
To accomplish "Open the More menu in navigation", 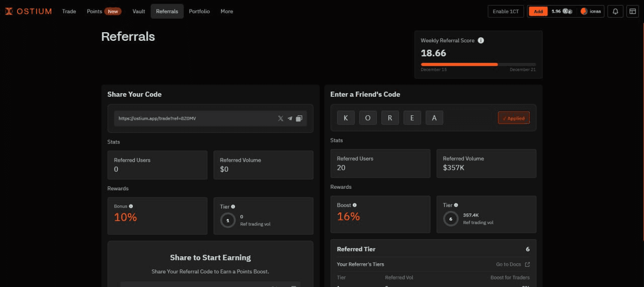I will coord(226,11).
